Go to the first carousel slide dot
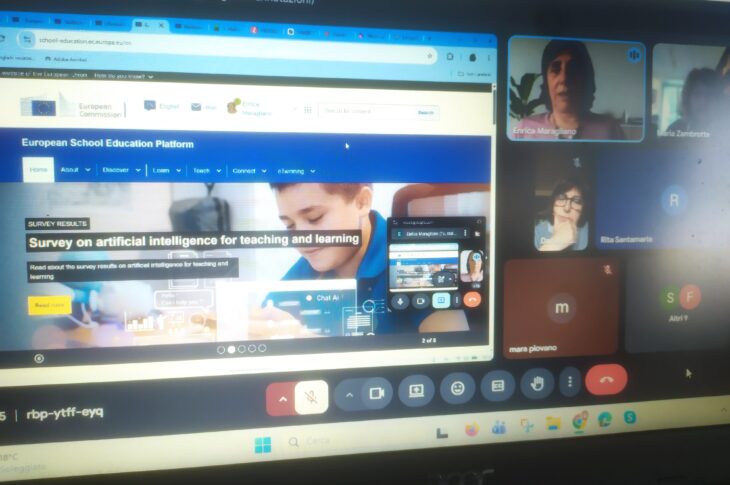 221,350
